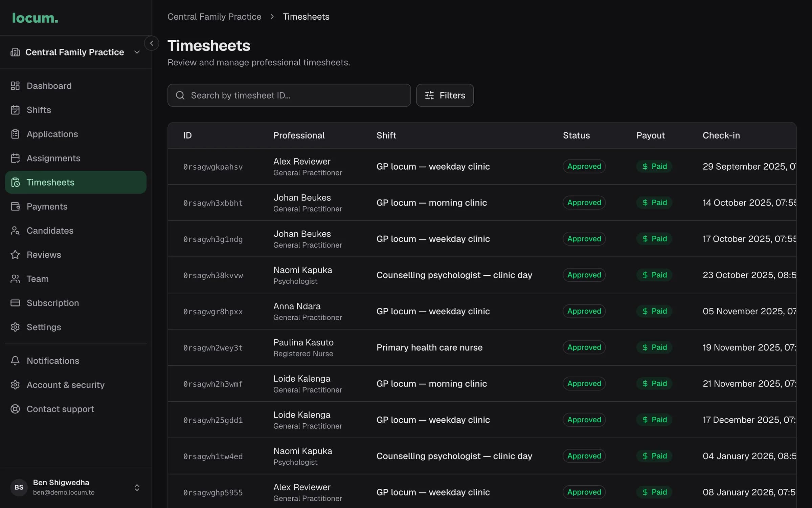812x508 pixels.
Task: Click the 17 December 2025 check-in cell
Action: (749, 420)
